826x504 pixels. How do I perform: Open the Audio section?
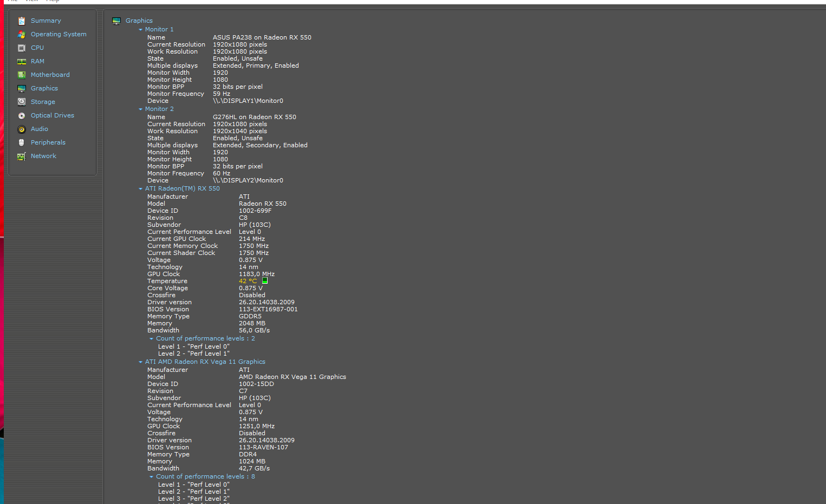40,129
